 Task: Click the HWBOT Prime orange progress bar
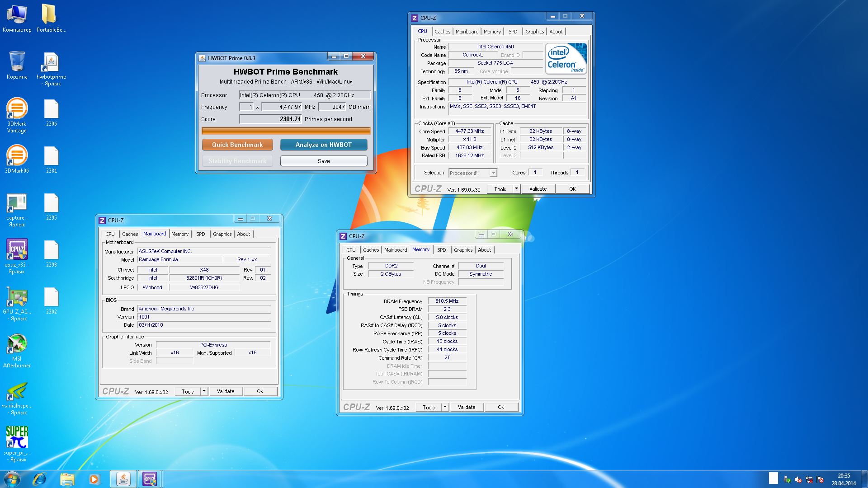(x=286, y=131)
